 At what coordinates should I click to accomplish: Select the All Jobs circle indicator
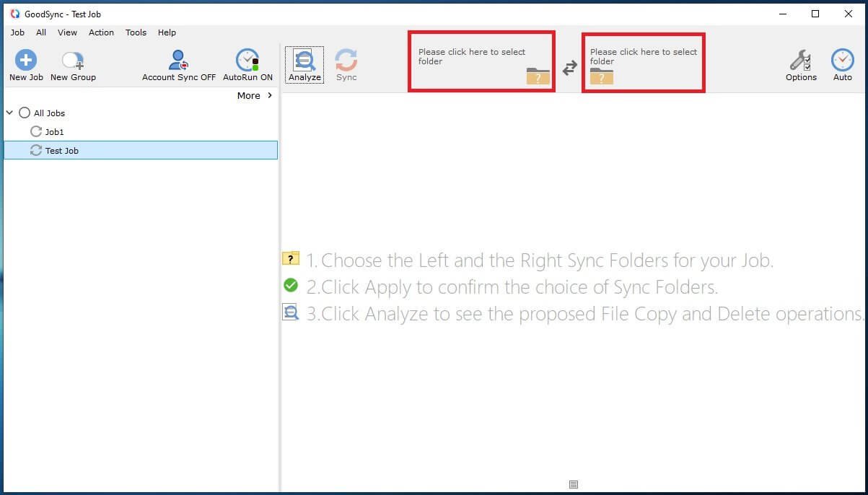[x=25, y=113]
